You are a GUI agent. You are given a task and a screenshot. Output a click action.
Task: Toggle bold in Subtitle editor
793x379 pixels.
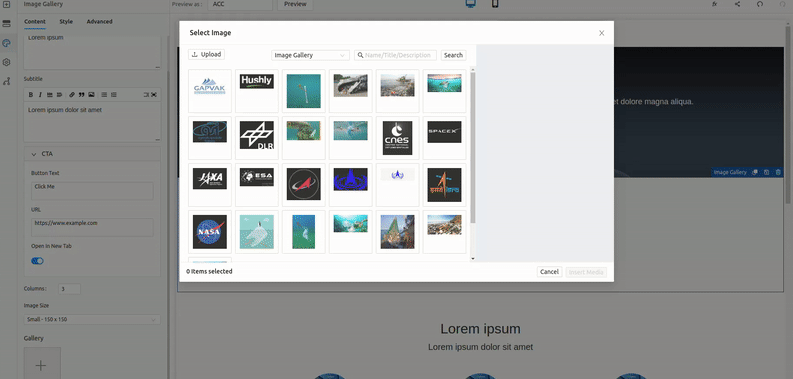[x=30, y=95]
